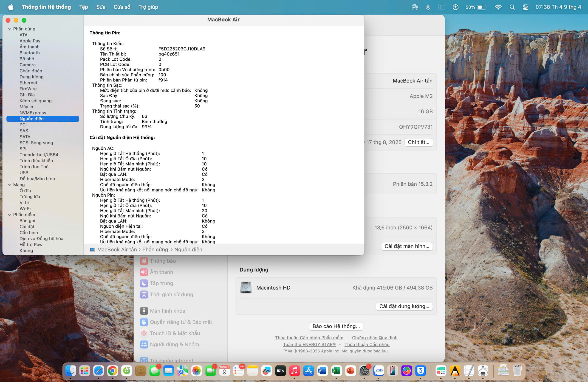Open System Settings icon in Dock
Screen dimensions: 588x382
tap(365, 371)
